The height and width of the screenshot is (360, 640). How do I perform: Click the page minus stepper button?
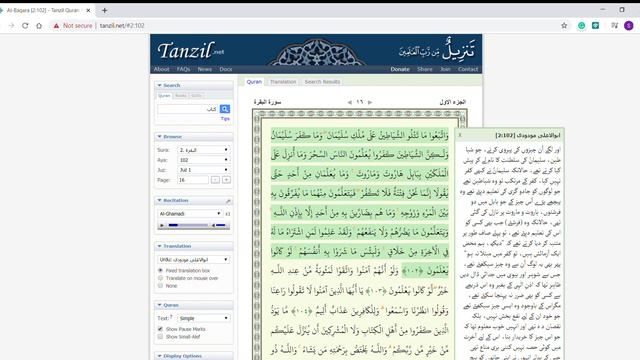tap(215, 180)
